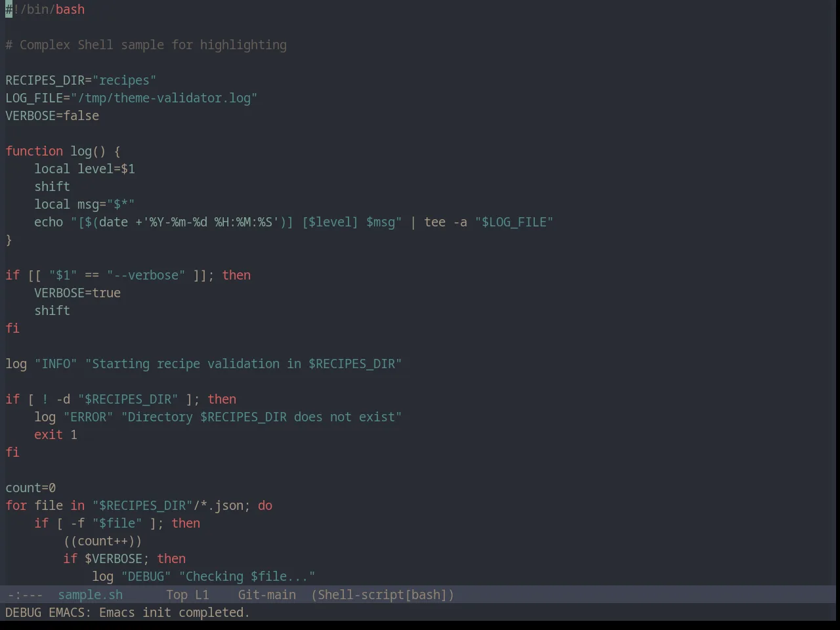Click the shebang word 'bash' on first line
Screen dimensions: 840x630
[x=70, y=9]
